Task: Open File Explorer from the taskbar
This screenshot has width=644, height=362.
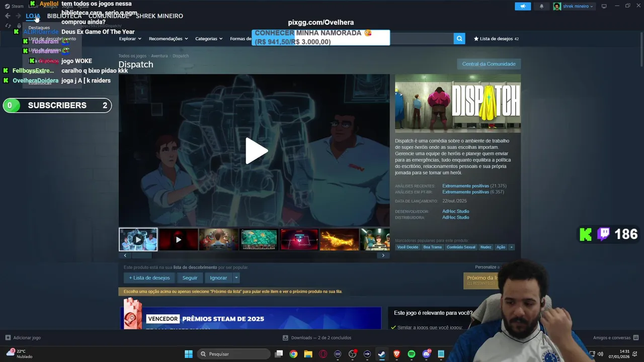Action: click(x=308, y=354)
